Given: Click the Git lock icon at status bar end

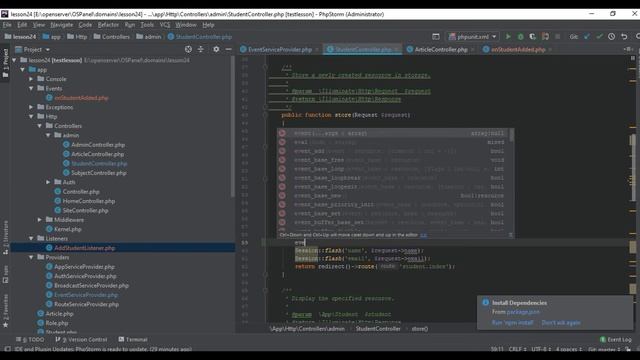Looking at the screenshot, I should 628,349.
